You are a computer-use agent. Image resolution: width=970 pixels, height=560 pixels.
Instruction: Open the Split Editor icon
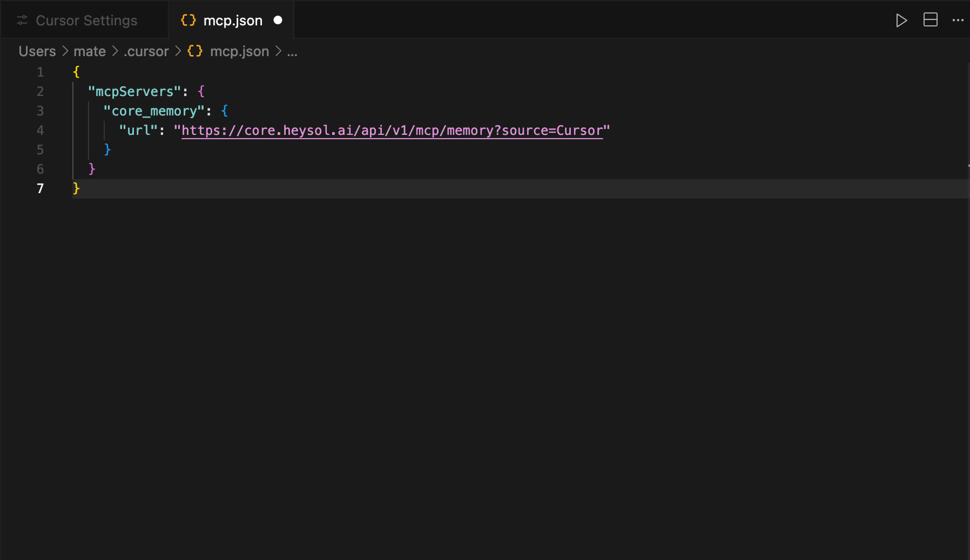930,21
